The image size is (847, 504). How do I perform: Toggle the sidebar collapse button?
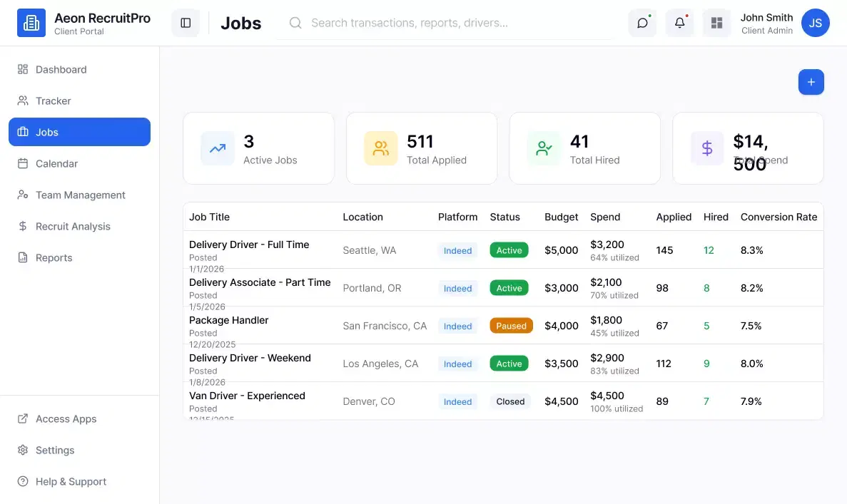[186, 23]
